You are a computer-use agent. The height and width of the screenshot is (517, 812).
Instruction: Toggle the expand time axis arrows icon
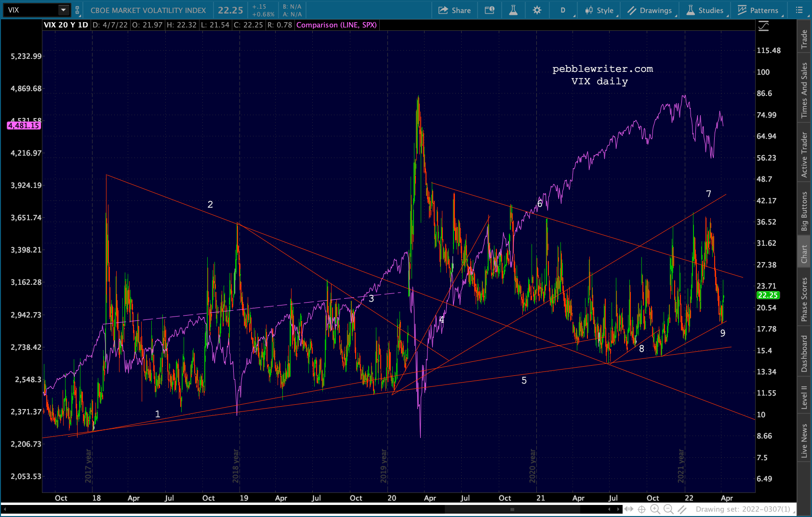[628, 509]
